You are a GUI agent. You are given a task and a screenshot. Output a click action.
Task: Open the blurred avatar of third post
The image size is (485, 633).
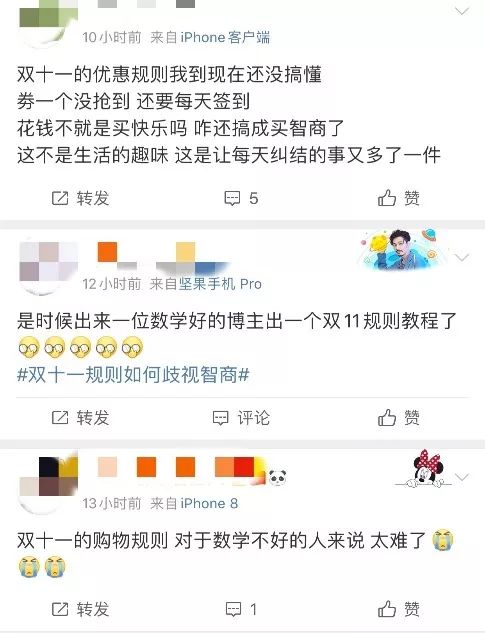pos(48,483)
